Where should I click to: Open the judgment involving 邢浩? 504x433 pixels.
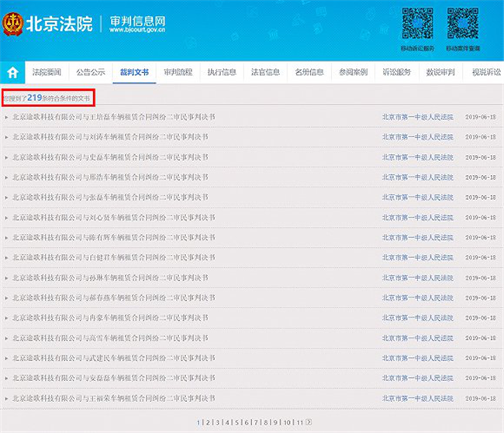point(110,177)
